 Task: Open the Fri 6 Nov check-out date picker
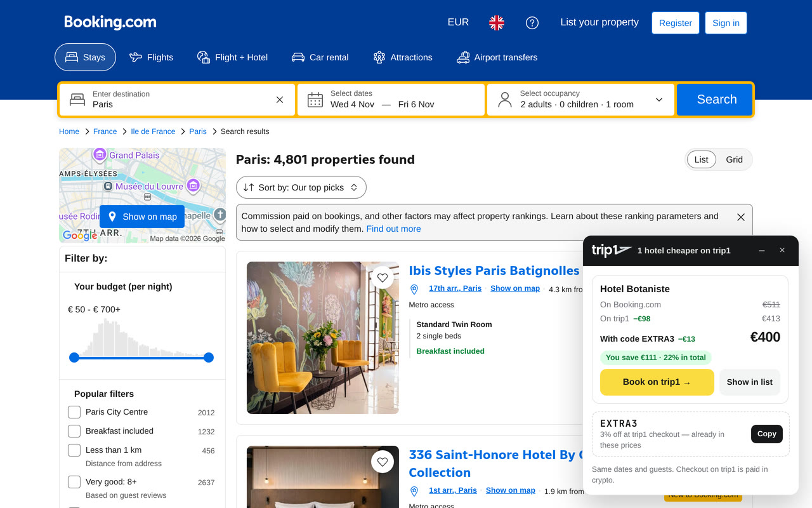click(416, 104)
